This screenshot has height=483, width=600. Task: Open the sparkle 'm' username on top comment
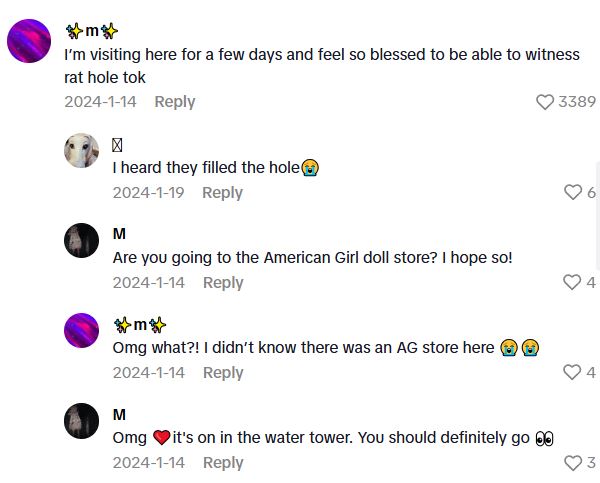tap(91, 31)
